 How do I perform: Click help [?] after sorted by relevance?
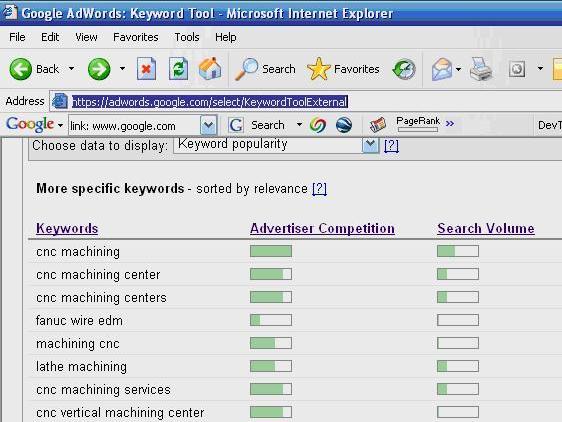(319, 189)
